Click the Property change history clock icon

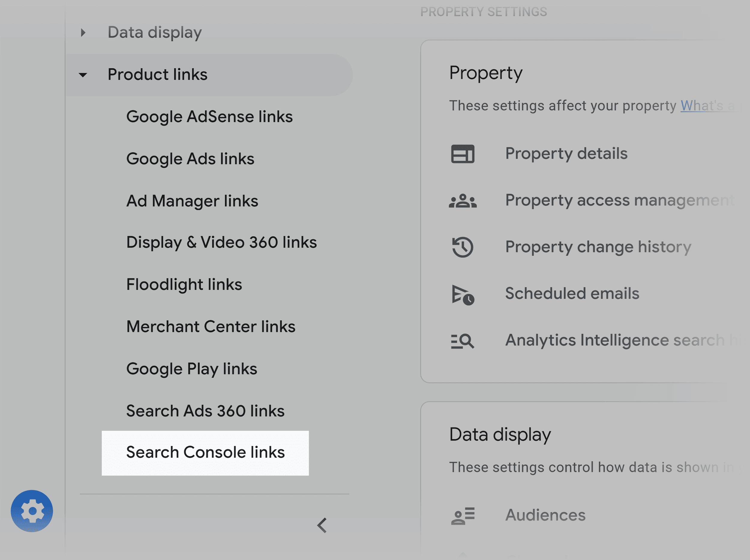tap(463, 247)
